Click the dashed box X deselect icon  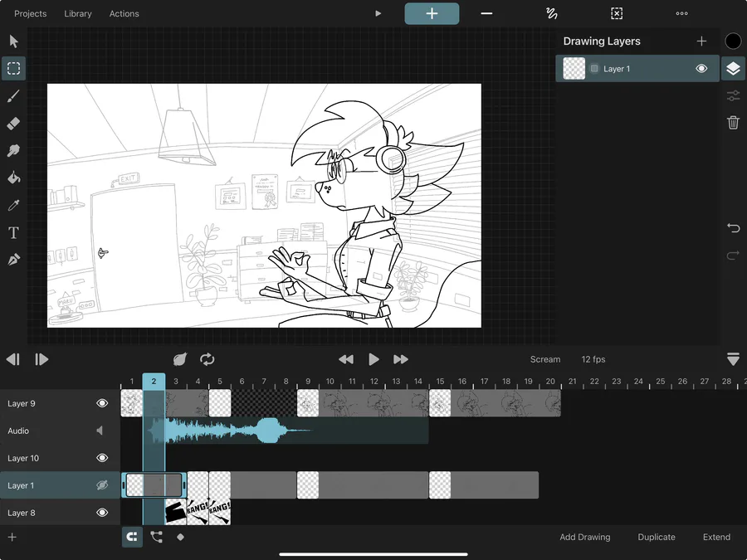[x=617, y=13]
